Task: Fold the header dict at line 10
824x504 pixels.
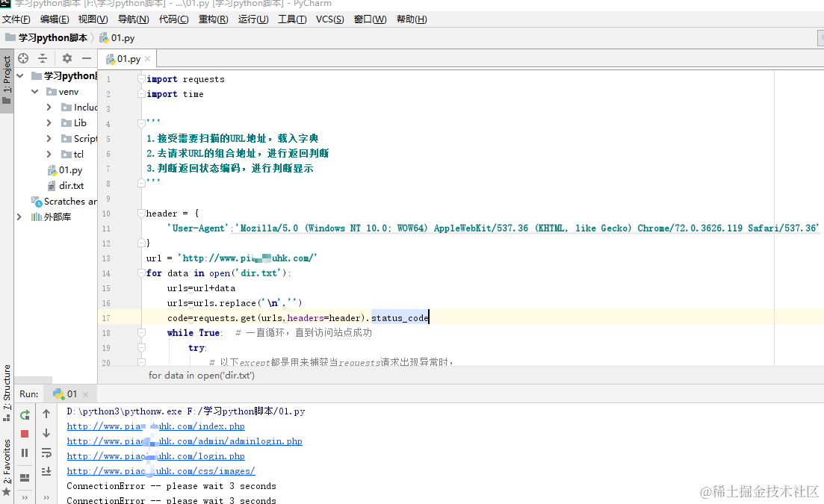Action: (x=141, y=213)
